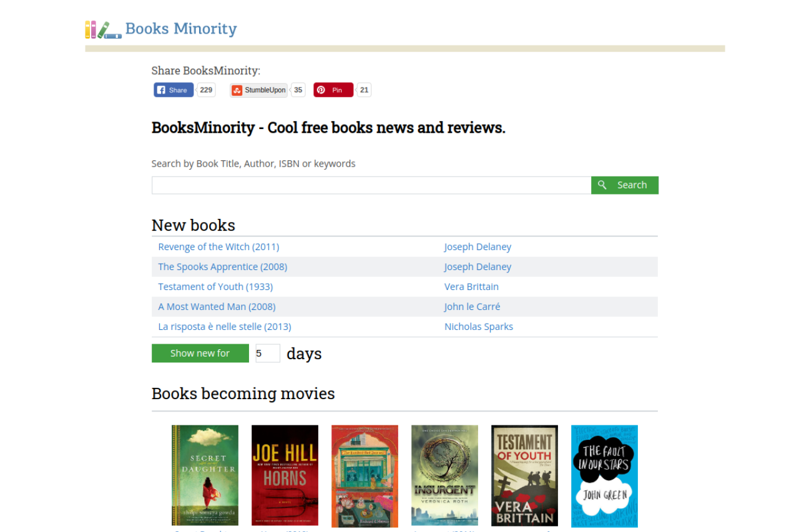
Task: Open the Insurgent book cover
Action: [x=444, y=475]
